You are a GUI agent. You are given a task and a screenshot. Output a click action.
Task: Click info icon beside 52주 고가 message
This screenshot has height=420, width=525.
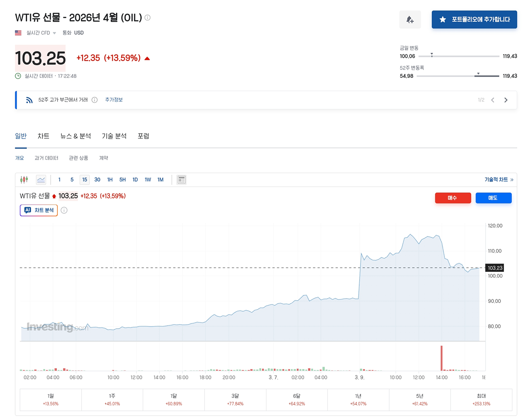[x=94, y=100]
